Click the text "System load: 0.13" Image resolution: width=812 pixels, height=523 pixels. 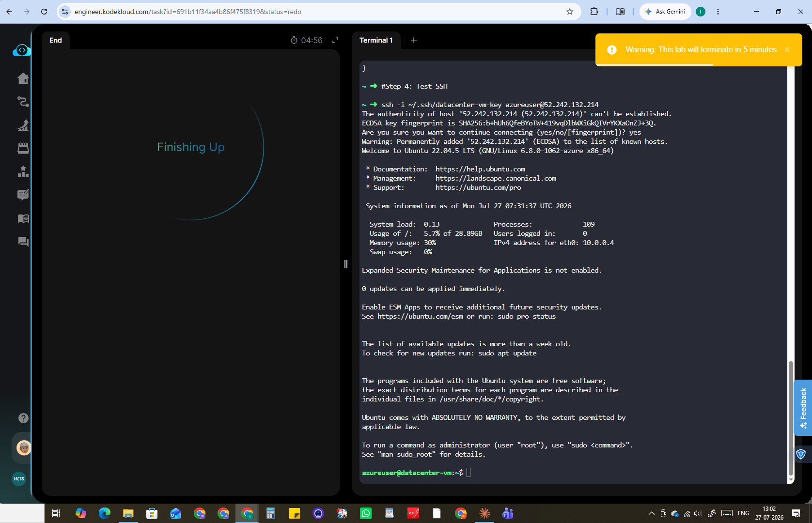(x=405, y=224)
